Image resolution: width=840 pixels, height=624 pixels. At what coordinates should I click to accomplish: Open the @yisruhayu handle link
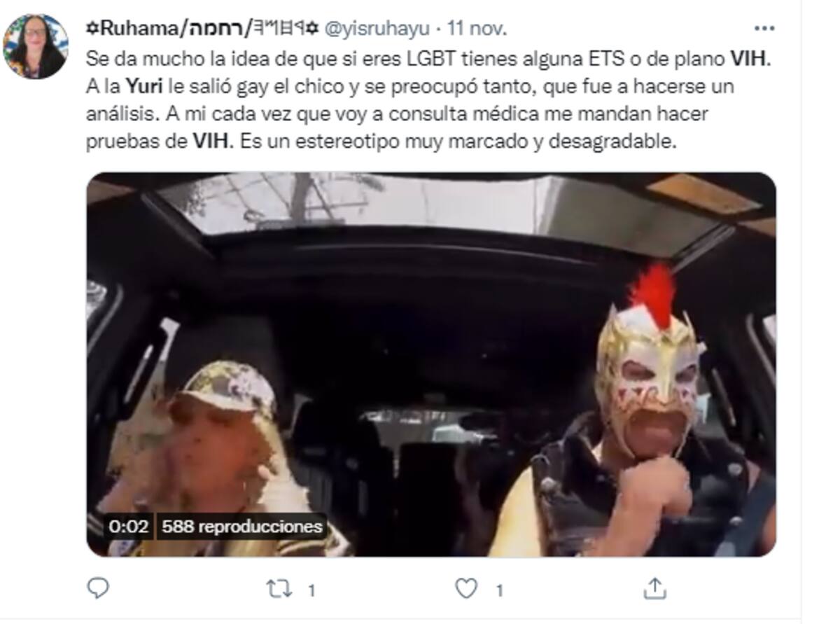pos(379,29)
